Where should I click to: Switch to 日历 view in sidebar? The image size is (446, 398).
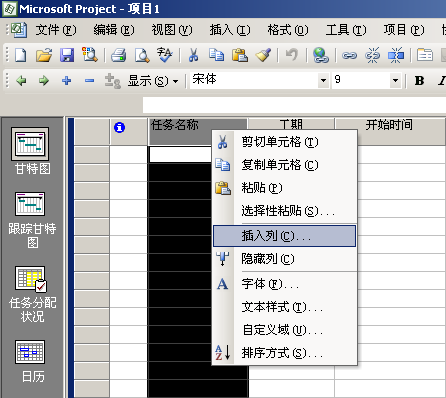(x=32, y=362)
